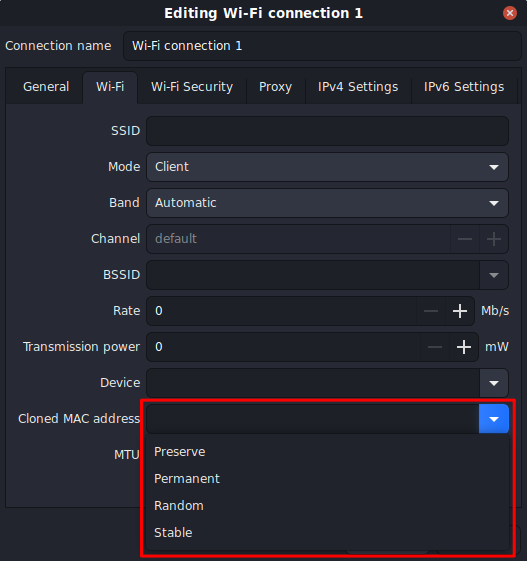Image resolution: width=527 pixels, height=561 pixels.
Task: Choose Preserve from the MAC list
Action: 327,452
